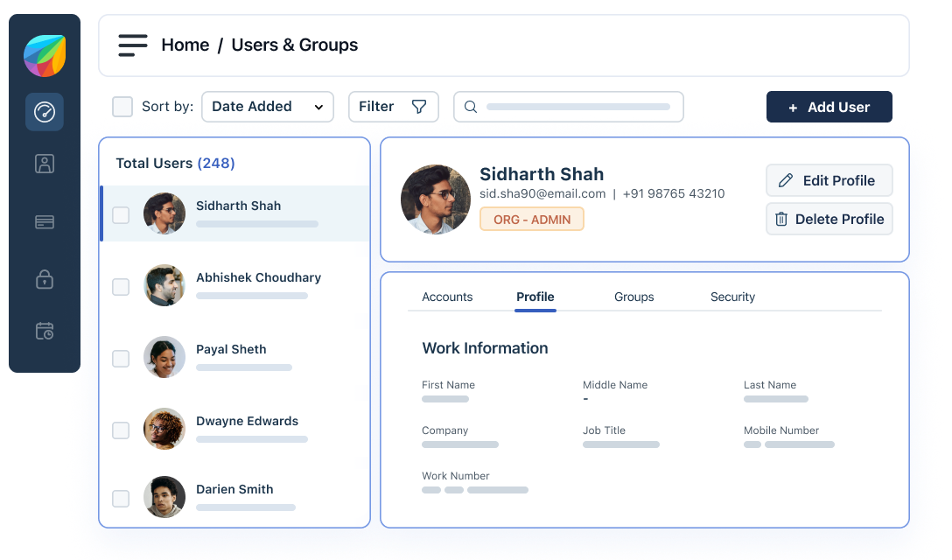Check the checkbox next to Sidharth Shah
952x560 pixels.
pos(121,213)
